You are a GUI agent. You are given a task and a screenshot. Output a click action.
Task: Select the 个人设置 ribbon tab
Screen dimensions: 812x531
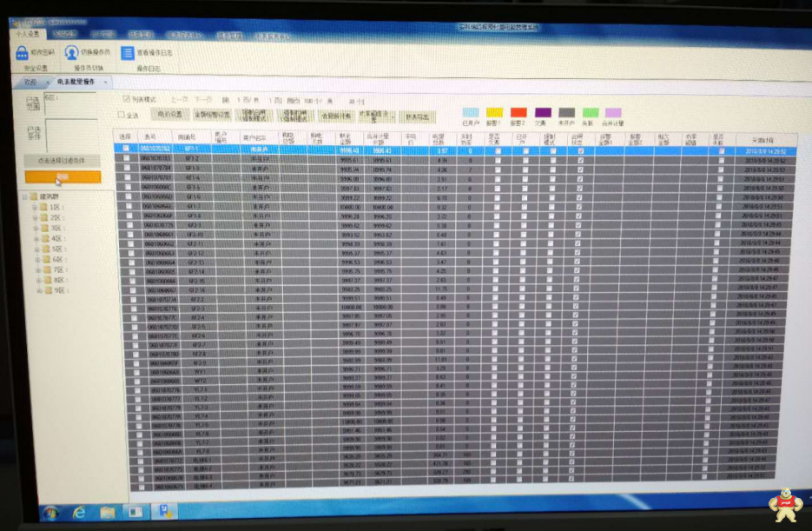pos(27,35)
